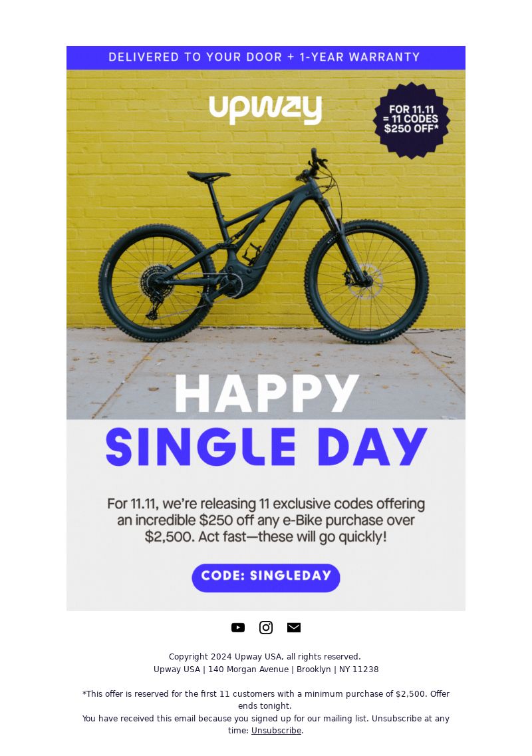The height and width of the screenshot is (756, 532).
Task: Click the first 11 customers disclaimer text
Action: pyautogui.click(x=266, y=699)
